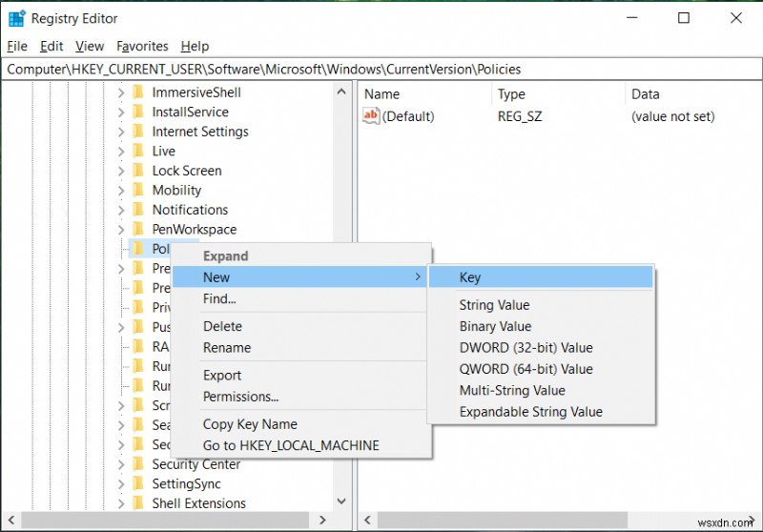Expand the Notifications key
The image size is (763, 532).
coord(121,210)
